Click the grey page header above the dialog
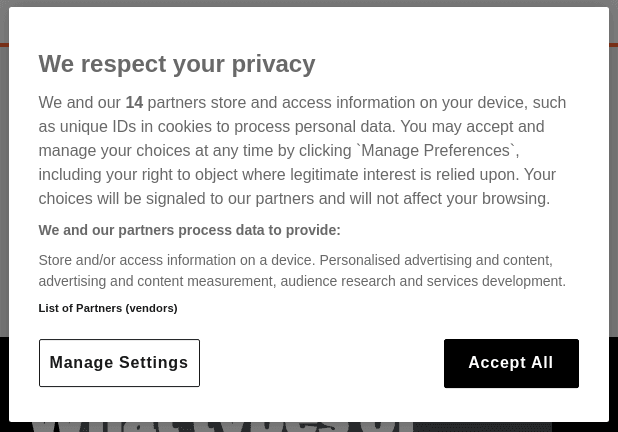Viewport: 618px width, 432px height. pyautogui.click(x=300, y=3)
